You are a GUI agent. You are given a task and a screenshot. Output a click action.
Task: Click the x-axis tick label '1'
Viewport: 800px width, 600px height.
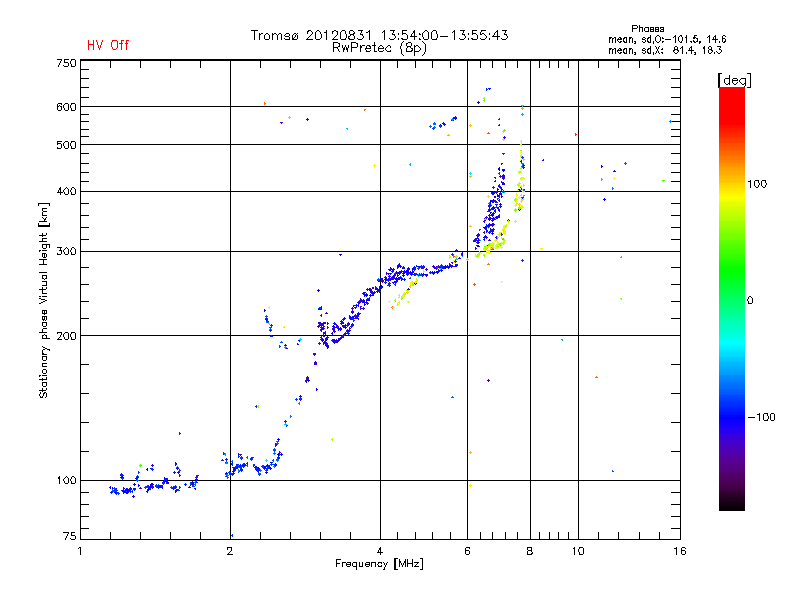[80, 551]
